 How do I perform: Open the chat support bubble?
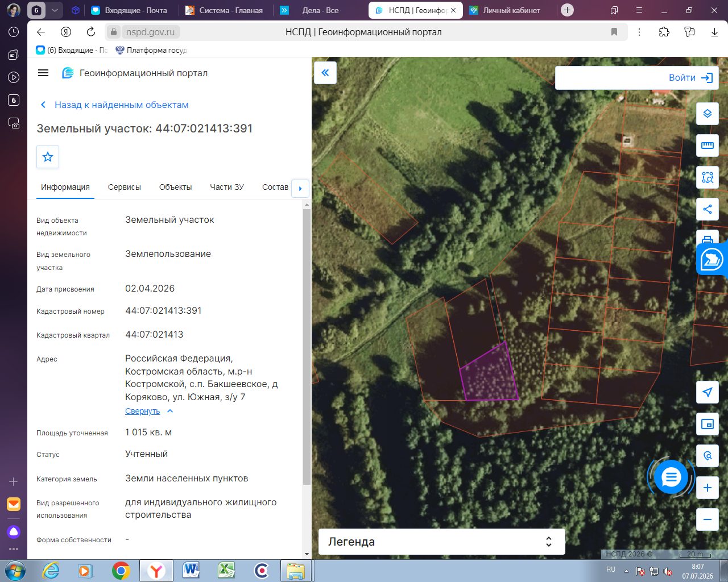(x=671, y=477)
